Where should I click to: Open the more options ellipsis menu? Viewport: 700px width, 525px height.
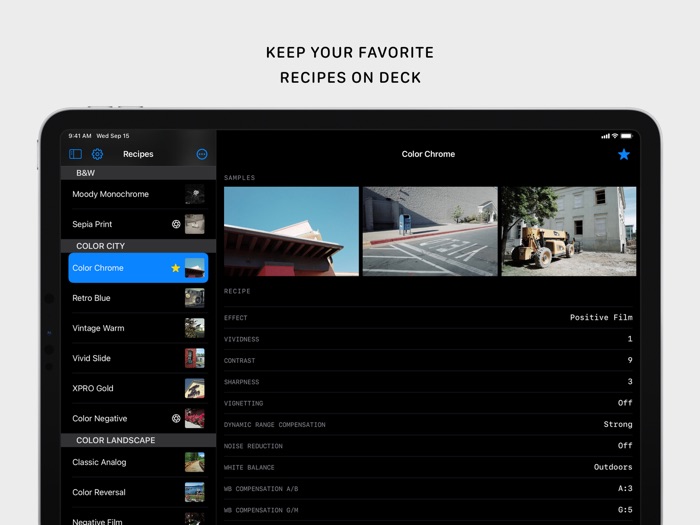202,154
